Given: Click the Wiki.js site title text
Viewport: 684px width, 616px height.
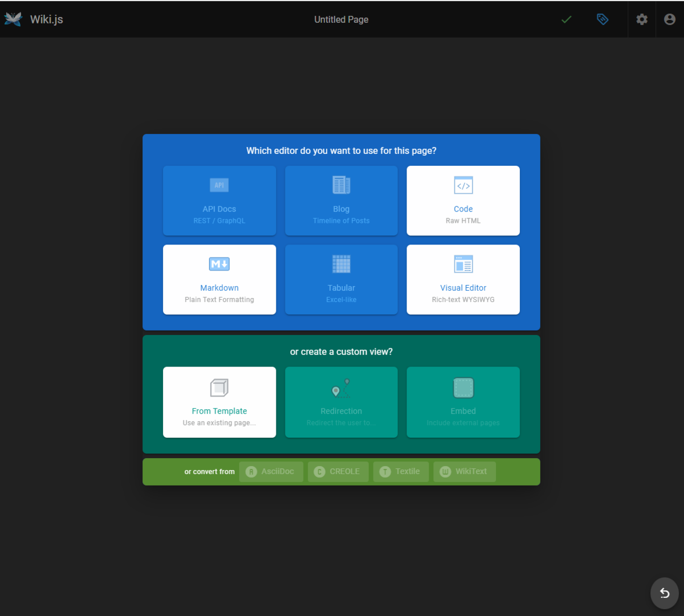Looking at the screenshot, I should pyautogui.click(x=47, y=19).
